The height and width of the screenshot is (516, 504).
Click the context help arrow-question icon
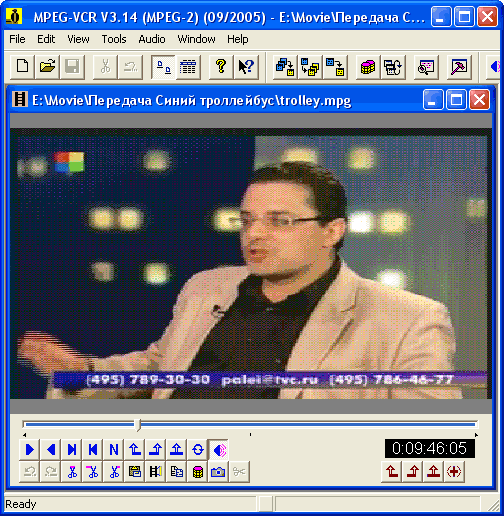pos(246,67)
